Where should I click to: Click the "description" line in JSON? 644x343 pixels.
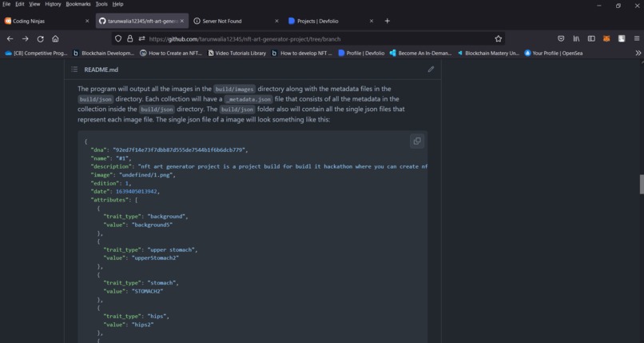[x=259, y=166]
